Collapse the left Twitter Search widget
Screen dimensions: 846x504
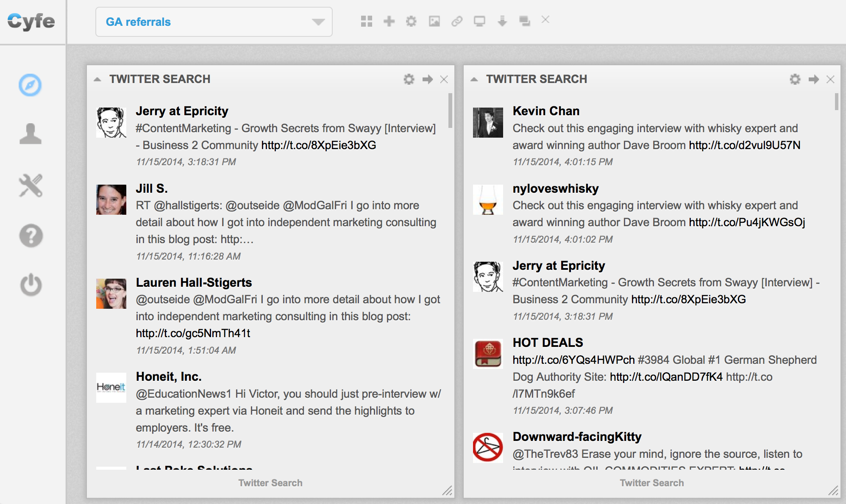[x=97, y=79]
